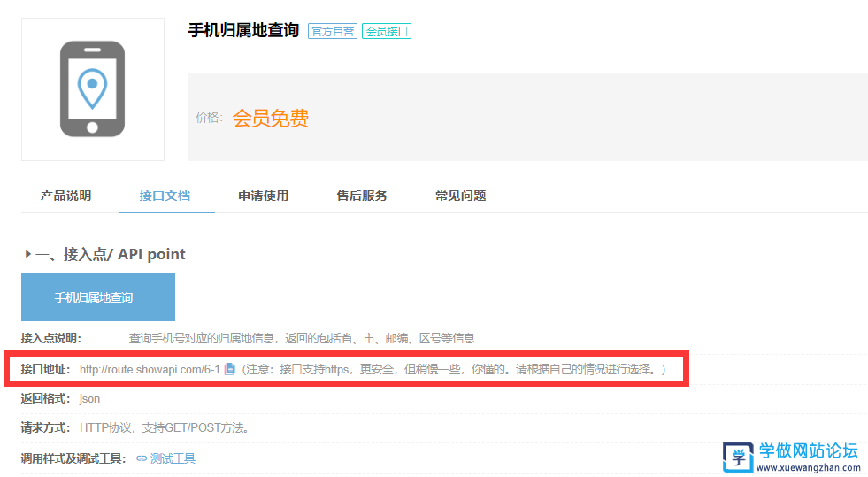The image size is (868, 477).
Task: Collapse the 接入点/ API point section triangle
Action: click(27, 254)
